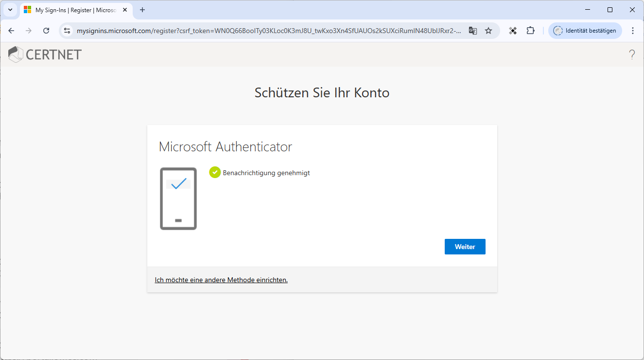Viewport: 644px width, 360px height.
Task: Open 'Ich möchte eine andere Methode einrichten' link
Action: pyautogui.click(x=221, y=280)
